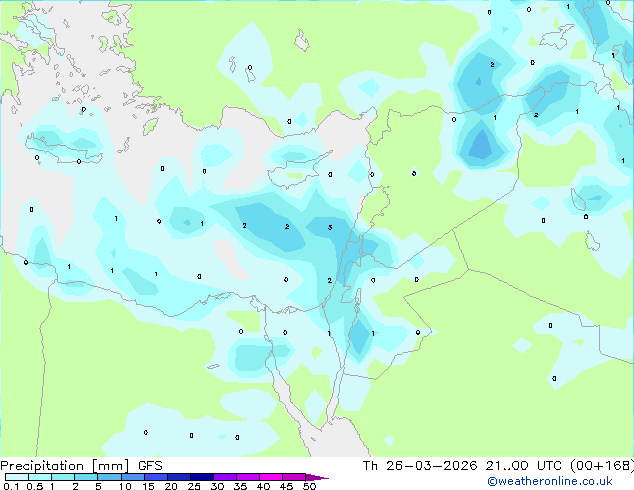Click the '0.1' legend scale label

(x=11, y=486)
